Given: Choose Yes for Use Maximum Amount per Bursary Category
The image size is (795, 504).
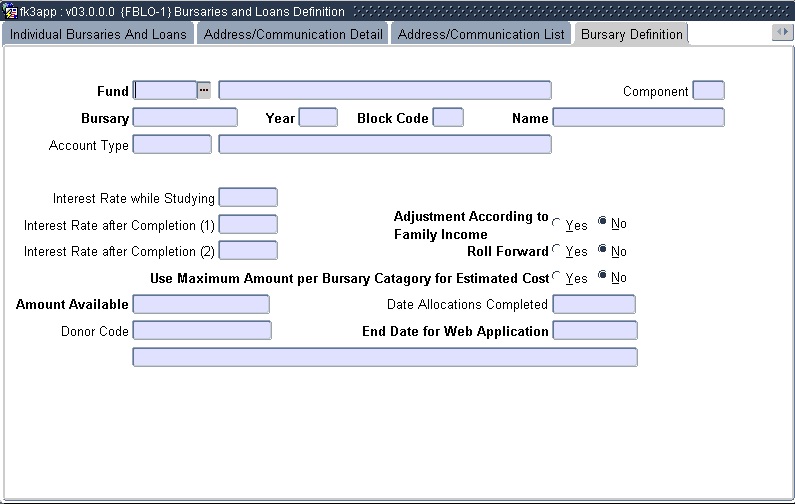Looking at the screenshot, I should click(x=557, y=277).
